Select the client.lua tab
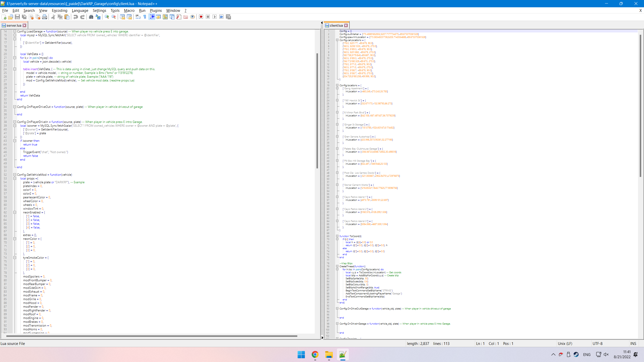 pyautogui.click(x=336, y=25)
